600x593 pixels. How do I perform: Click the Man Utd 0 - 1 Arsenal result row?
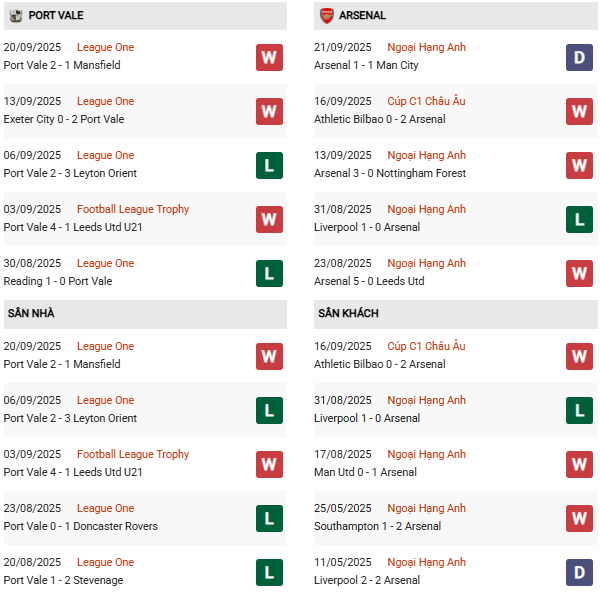click(x=455, y=464)
